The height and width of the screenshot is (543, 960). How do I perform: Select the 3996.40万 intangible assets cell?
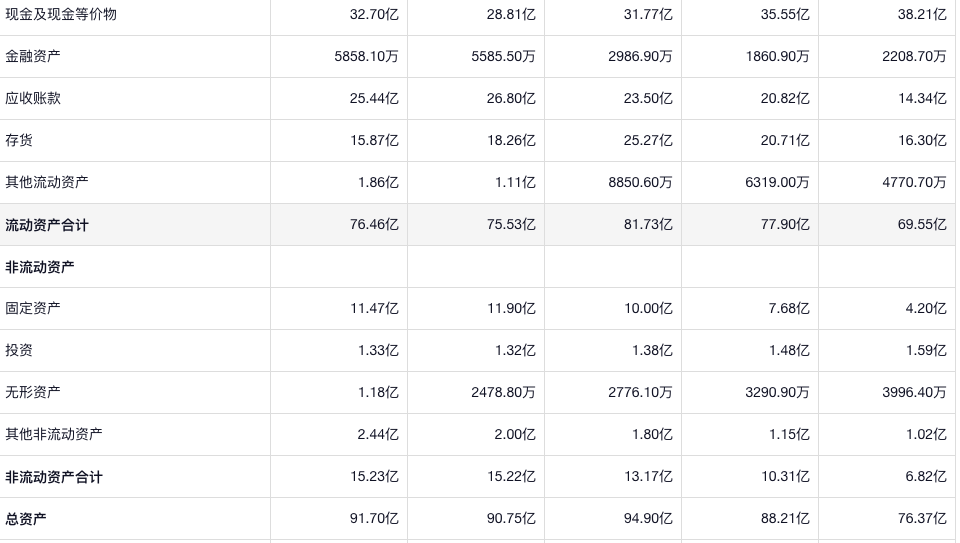point(914,393)
